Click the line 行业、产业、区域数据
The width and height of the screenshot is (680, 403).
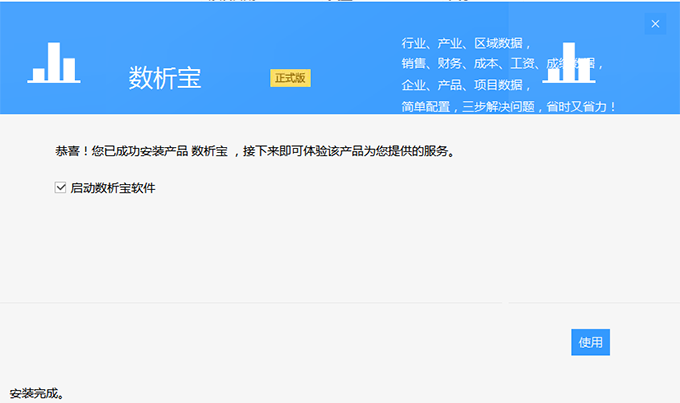[x=466, y=43]
